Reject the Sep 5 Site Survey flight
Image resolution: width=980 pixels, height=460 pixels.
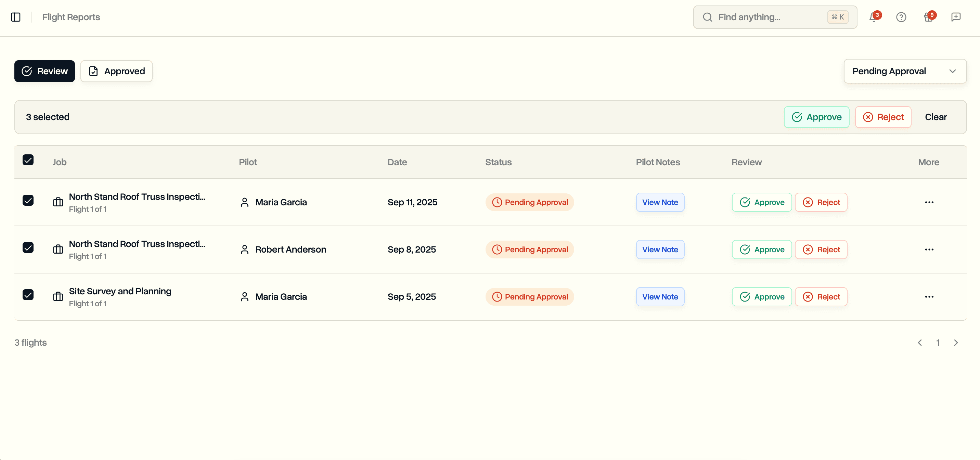tap(821, 297)
